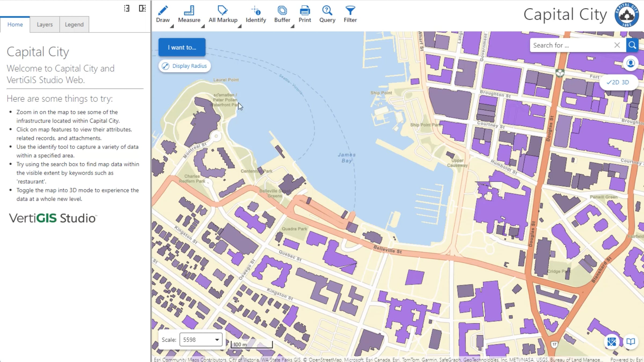
Task: Click the map attribution text line
Action: pyautogui.click(x=378, y=360)
